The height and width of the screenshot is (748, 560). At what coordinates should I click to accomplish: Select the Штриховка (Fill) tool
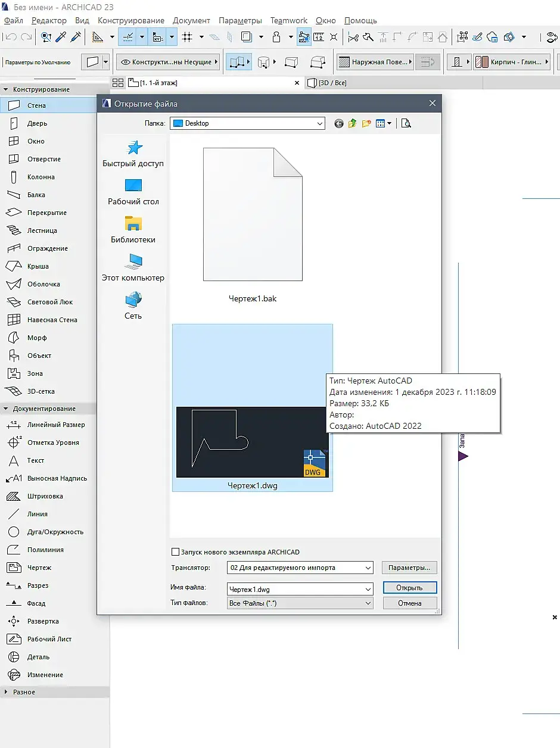pos(45,496)
